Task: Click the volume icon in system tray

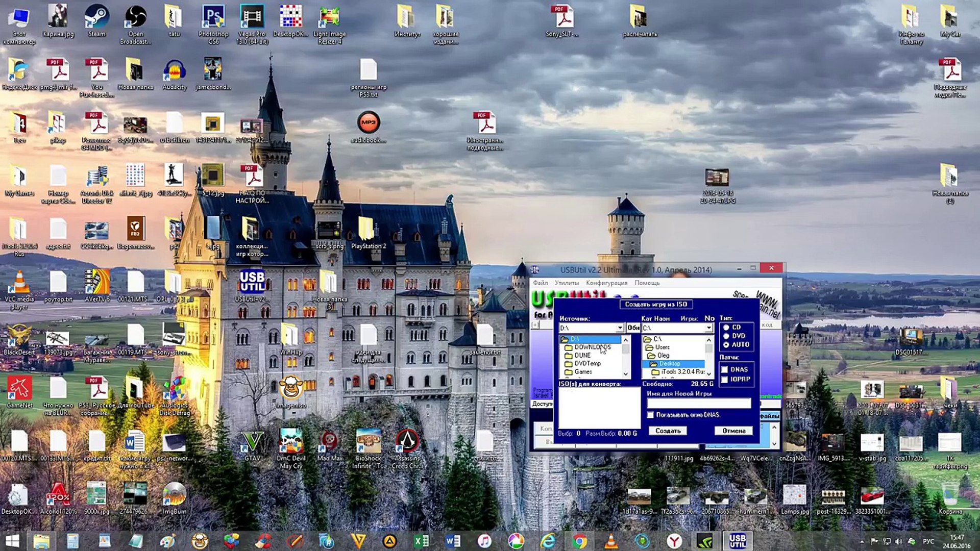Action: point(898,541)
